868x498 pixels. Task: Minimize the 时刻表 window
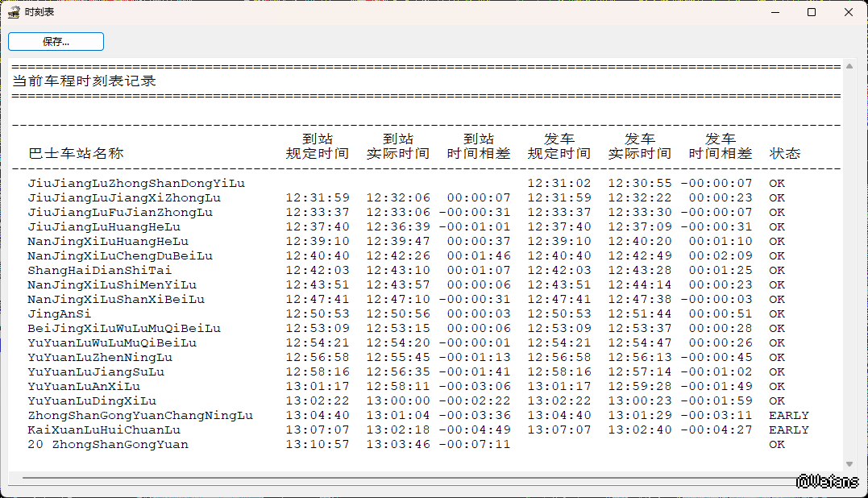pyautogui.click(x=775, y=12)
